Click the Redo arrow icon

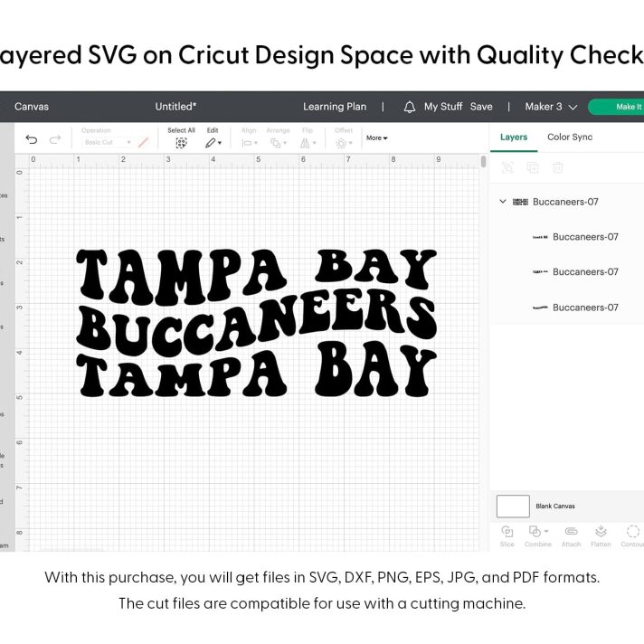[55, 139]
